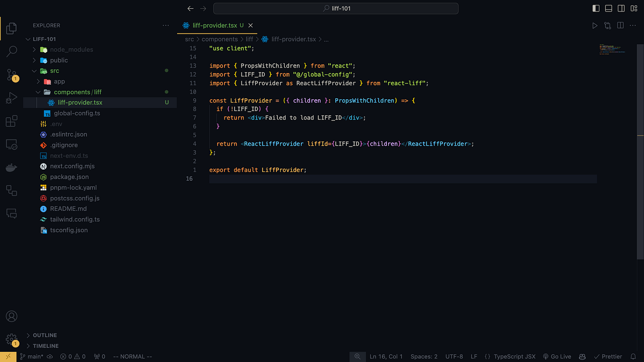Open editor More Actions ellipsis

click(633, 26)
